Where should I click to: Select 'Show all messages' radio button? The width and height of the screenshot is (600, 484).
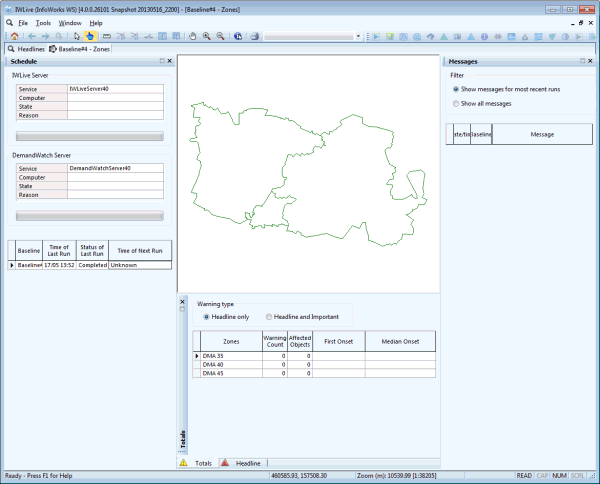456,104
